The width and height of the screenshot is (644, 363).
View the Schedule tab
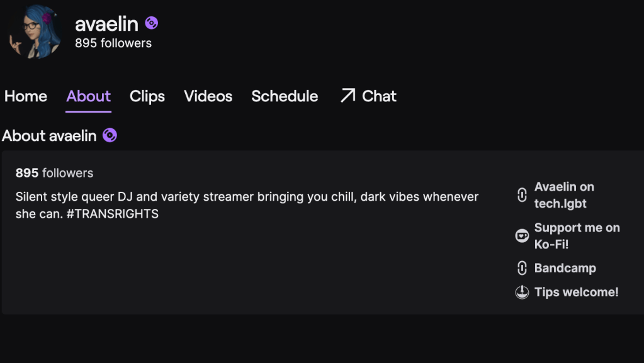pyautogui.click(x=285, y=96)
